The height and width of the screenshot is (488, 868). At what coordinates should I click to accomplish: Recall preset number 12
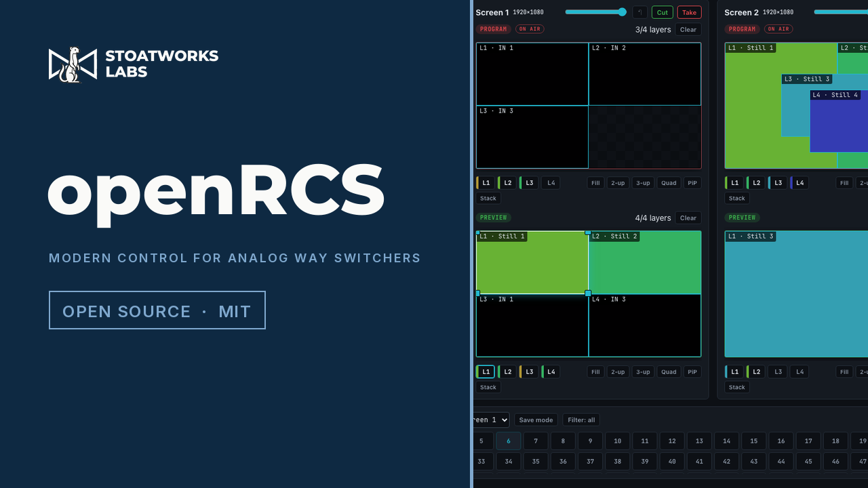672,441
